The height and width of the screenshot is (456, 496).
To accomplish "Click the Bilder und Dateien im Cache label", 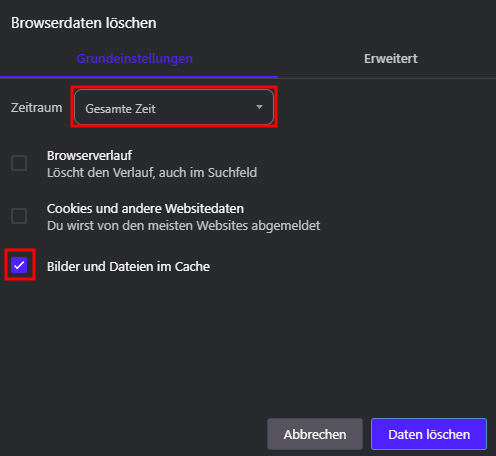I will [x=128, y=267].
